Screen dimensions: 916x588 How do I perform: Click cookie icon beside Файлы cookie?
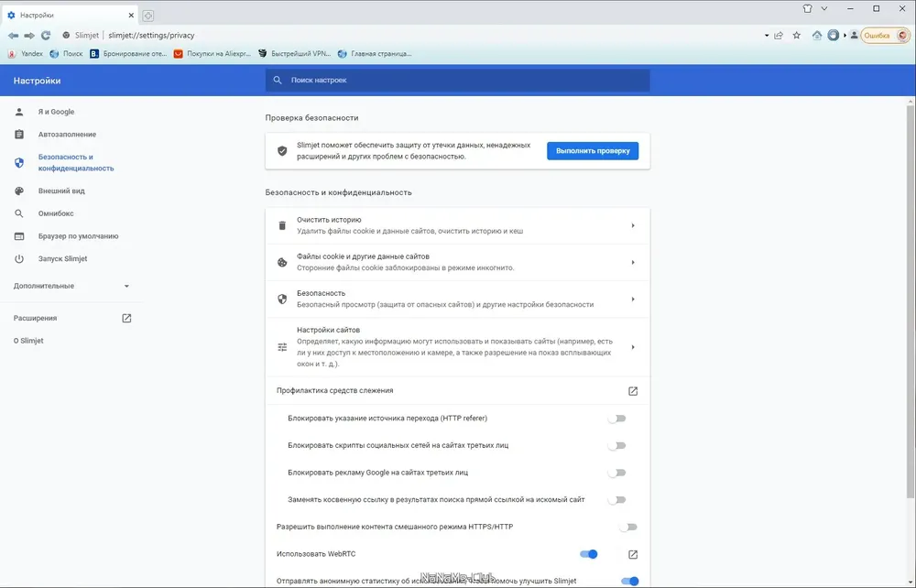[x=282, y=262]
